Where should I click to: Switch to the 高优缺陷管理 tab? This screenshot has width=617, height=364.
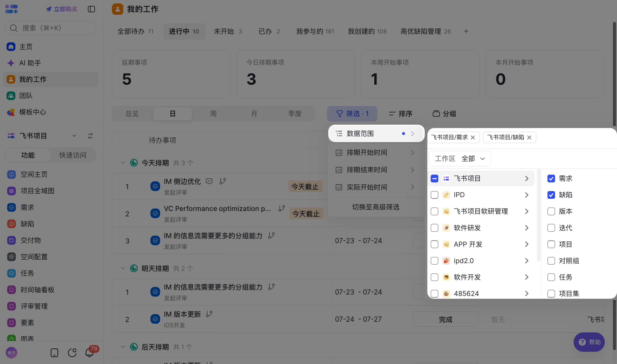425,31
